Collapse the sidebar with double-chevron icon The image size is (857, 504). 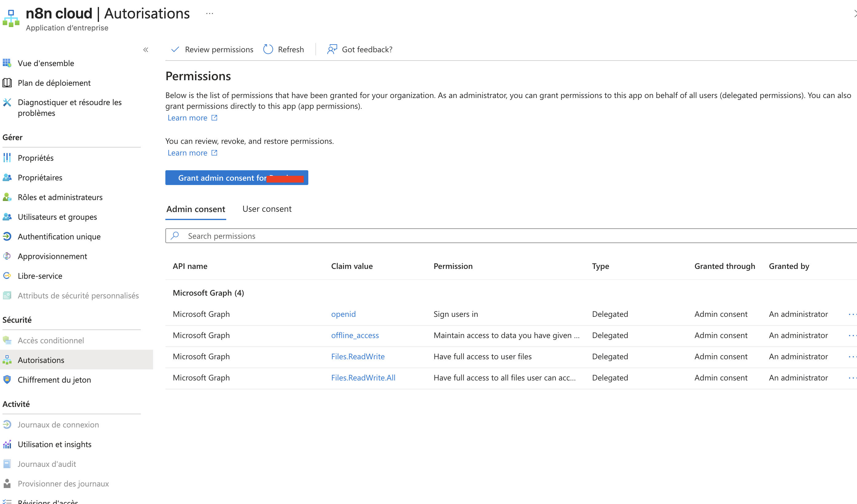(146, 50)
